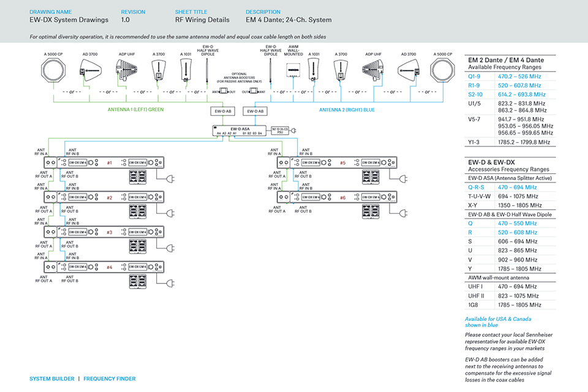Select the EW-D half wave dipole on the blue line
Viewport: 588px width, 392px height.
(x=270, y=71)
